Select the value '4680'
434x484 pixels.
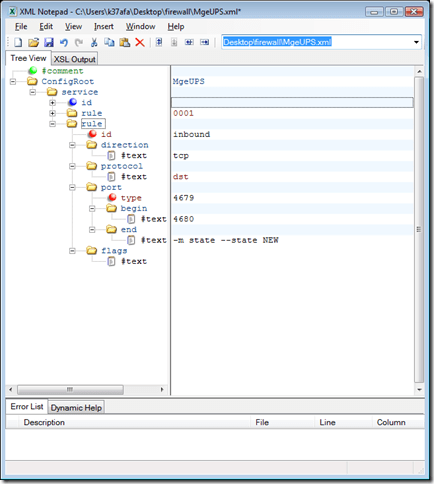pos(184,219)
